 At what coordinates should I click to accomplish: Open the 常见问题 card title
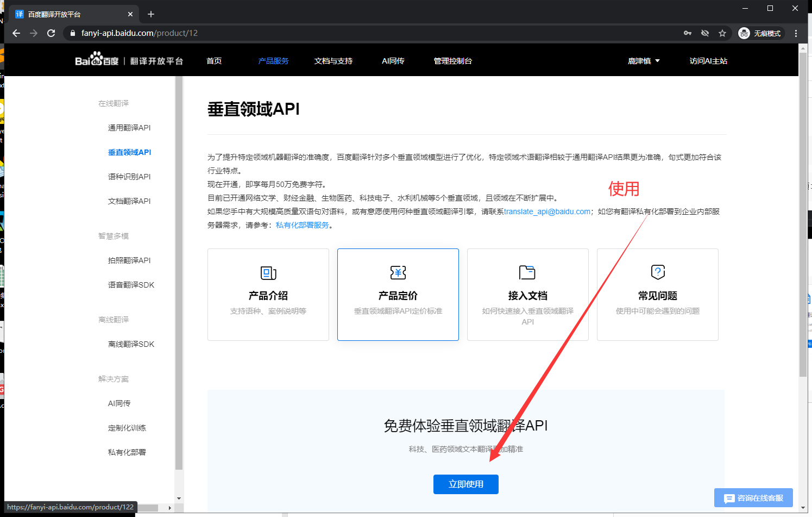[x=658, y=296]
